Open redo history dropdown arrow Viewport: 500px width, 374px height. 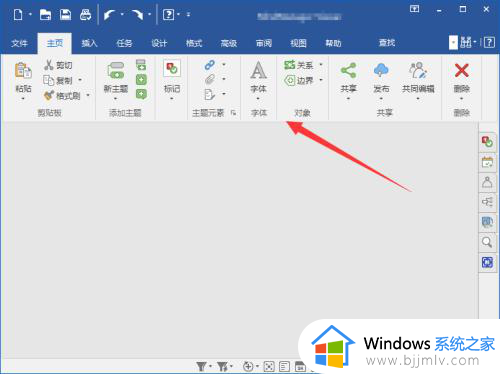149,15
